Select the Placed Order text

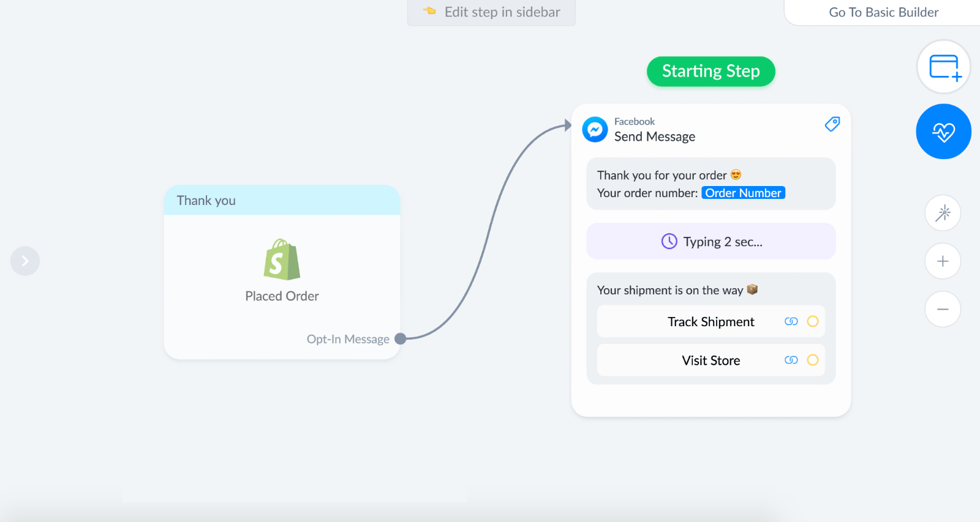pyautogui.click(x=282, y=296)
